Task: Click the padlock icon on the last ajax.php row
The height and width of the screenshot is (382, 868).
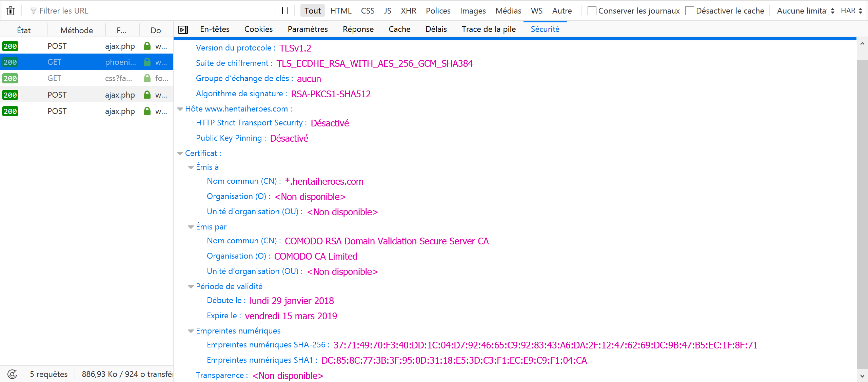Action: pos(147,111)
